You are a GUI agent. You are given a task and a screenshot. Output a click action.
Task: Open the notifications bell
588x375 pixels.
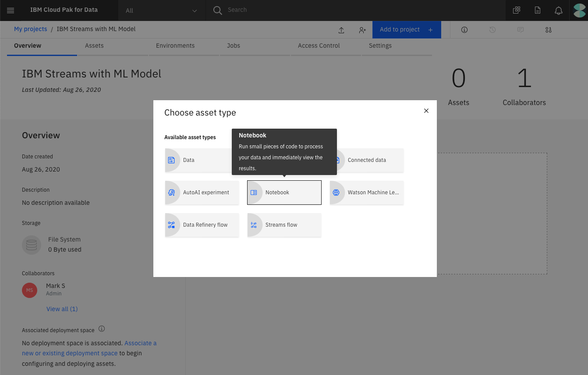coord(559,11)
